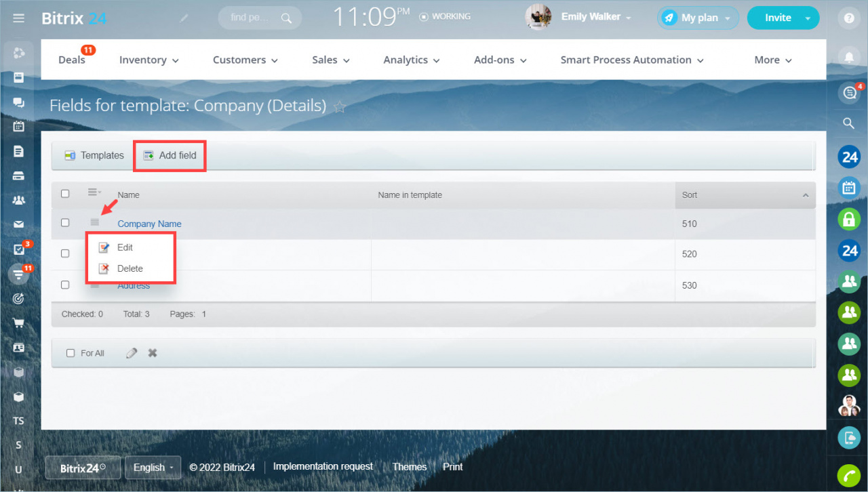Add page to favorites star
Screen dimensions: 868x492
coord(340,106)
